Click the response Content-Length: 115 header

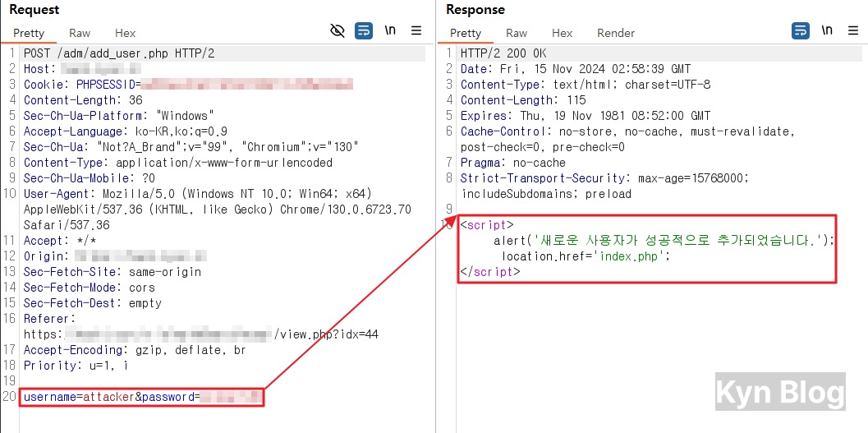click(523, 100)
